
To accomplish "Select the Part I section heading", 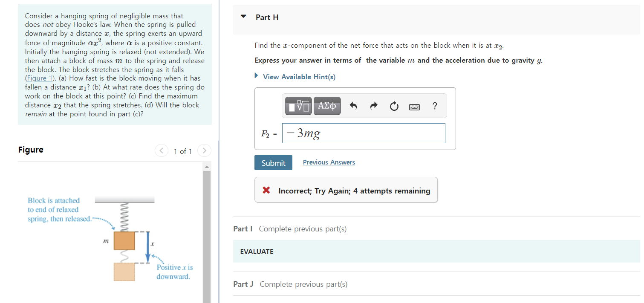I will (243, 228).
